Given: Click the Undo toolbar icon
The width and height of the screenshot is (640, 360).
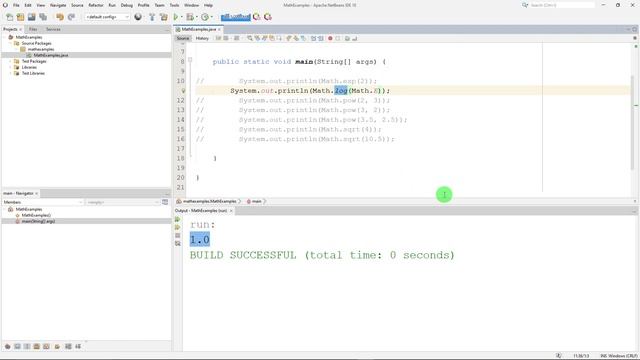Looking at the screenshot, I should [x=60, y=17].
